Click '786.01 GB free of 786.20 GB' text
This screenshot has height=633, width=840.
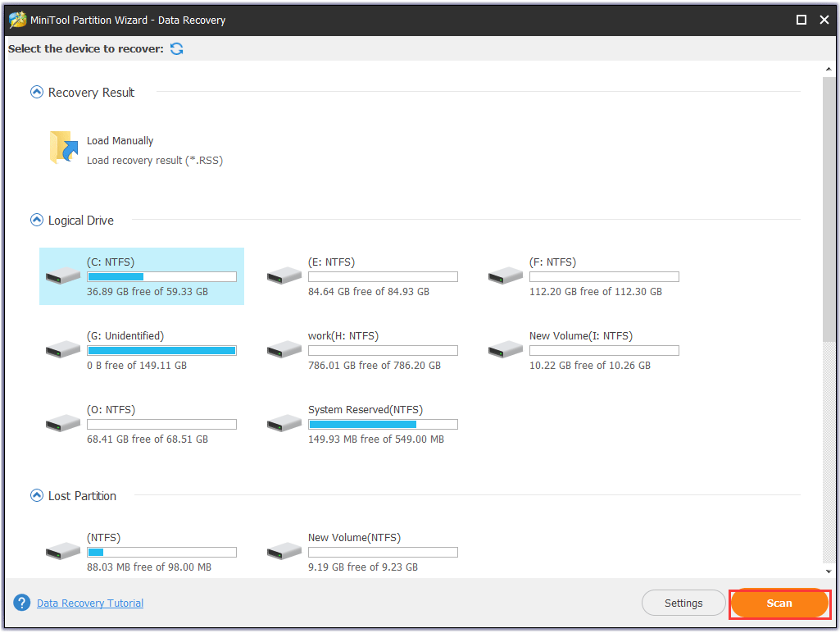click(x=375, y=366)
